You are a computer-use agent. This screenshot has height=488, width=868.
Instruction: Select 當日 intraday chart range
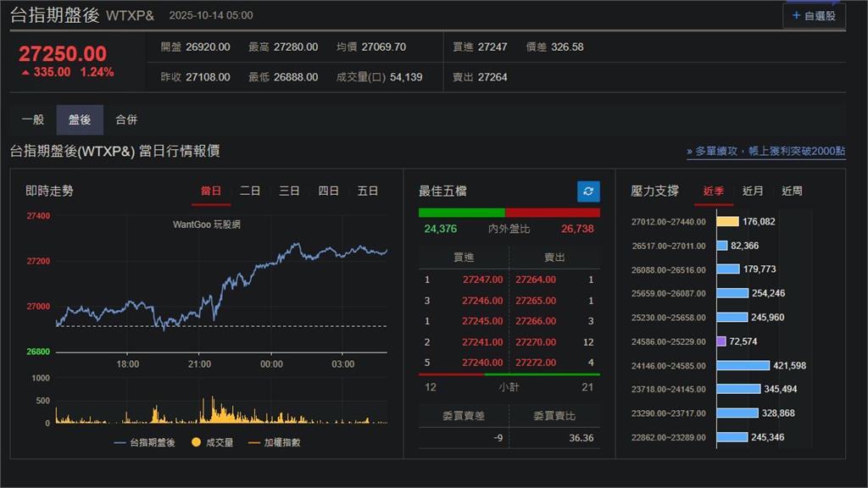(211, 191)
